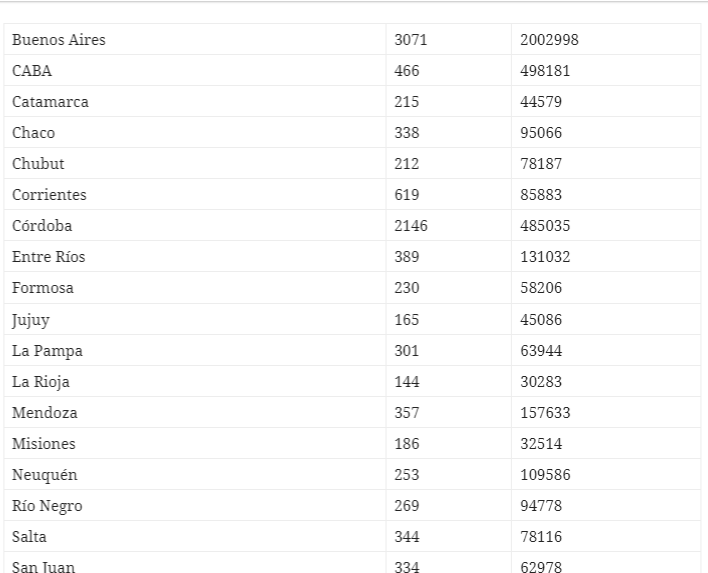The image size is (708, 573).
Task: Select the La Rioja province cell
Action: (x=41, y=381)
